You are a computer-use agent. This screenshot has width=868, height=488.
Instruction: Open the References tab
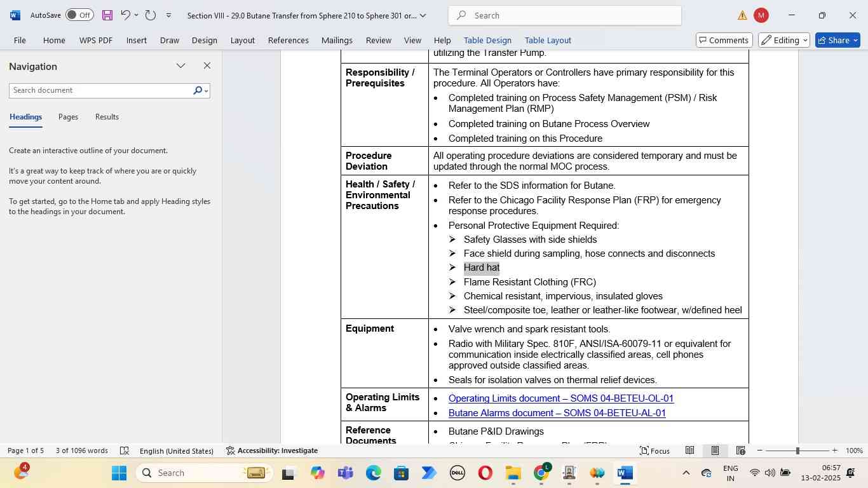click(288, 40)
